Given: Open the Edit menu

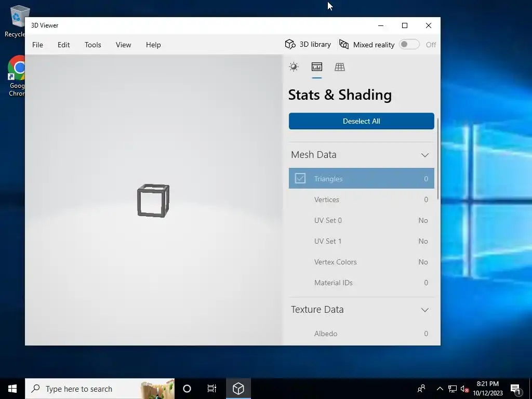Looking at the screenshot, I should click(63, 45).
